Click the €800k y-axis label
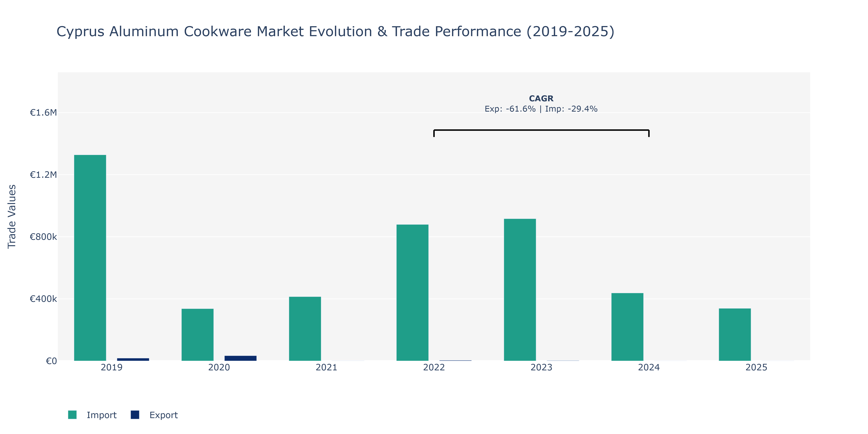Image resolution: width=868 pixels, height=434 pixels. (43, 237)
